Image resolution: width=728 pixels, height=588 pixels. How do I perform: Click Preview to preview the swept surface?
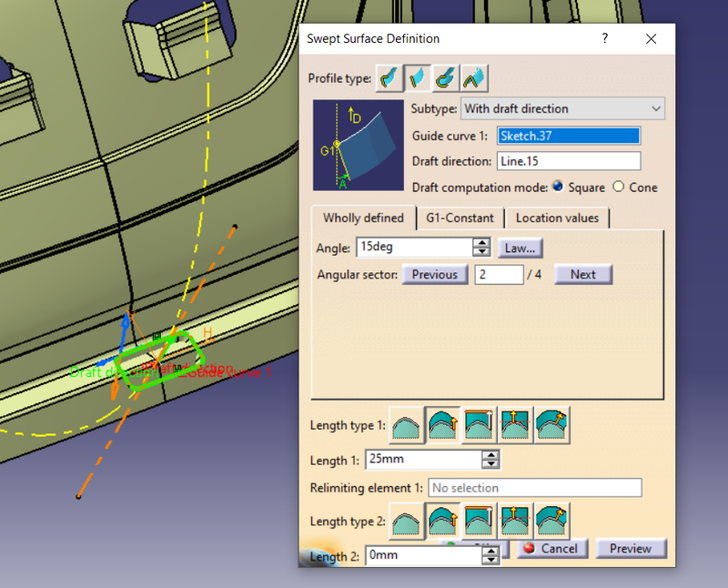[632, 549]
